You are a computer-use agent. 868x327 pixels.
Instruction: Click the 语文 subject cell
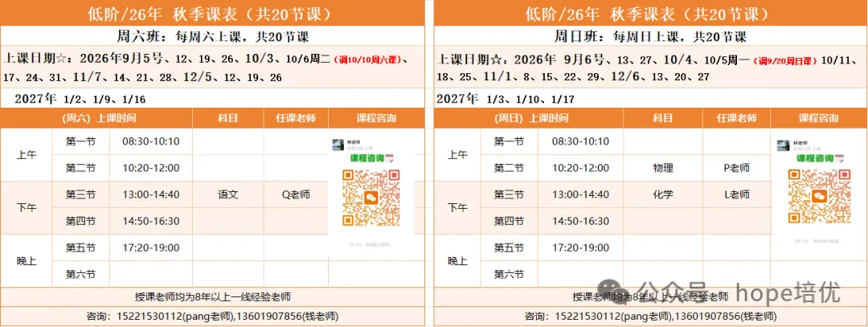(x=228, y=194)
